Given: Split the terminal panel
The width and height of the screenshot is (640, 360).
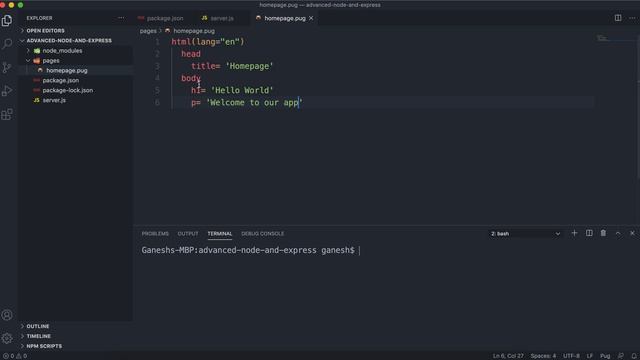Looking at the screenshot, I should (589, 233).
